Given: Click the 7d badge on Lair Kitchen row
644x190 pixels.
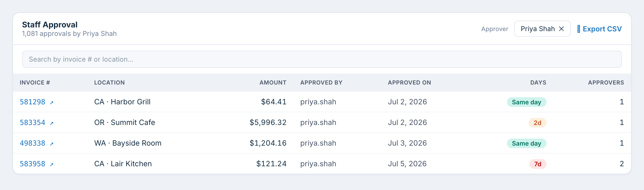Looking at the screenshot, I should coord(538,164).
